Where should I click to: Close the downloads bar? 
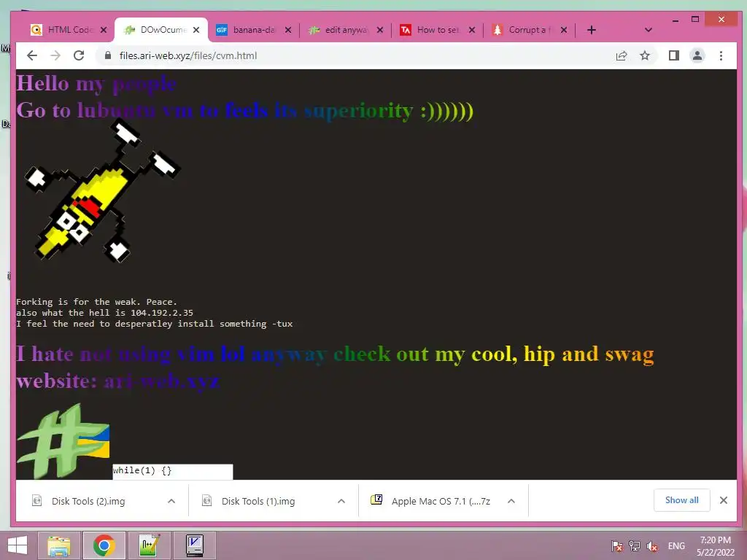pyautogui.click(x=723, y=500)
